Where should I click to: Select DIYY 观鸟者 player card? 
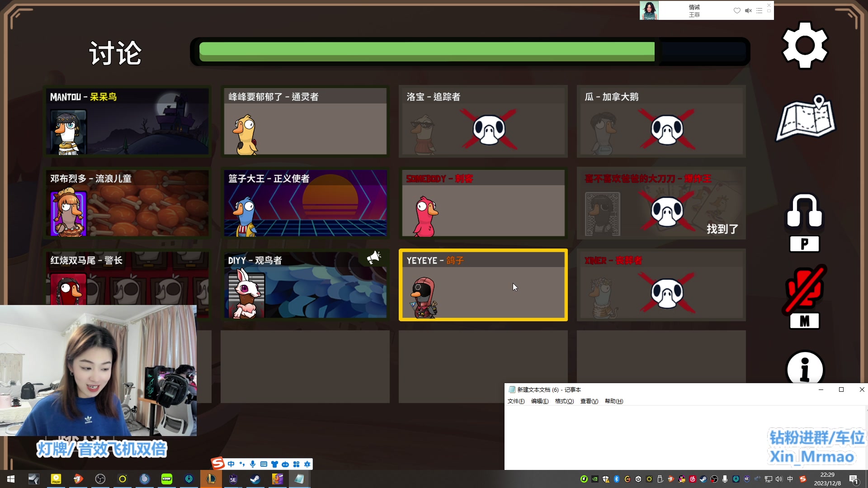point(305,285)
